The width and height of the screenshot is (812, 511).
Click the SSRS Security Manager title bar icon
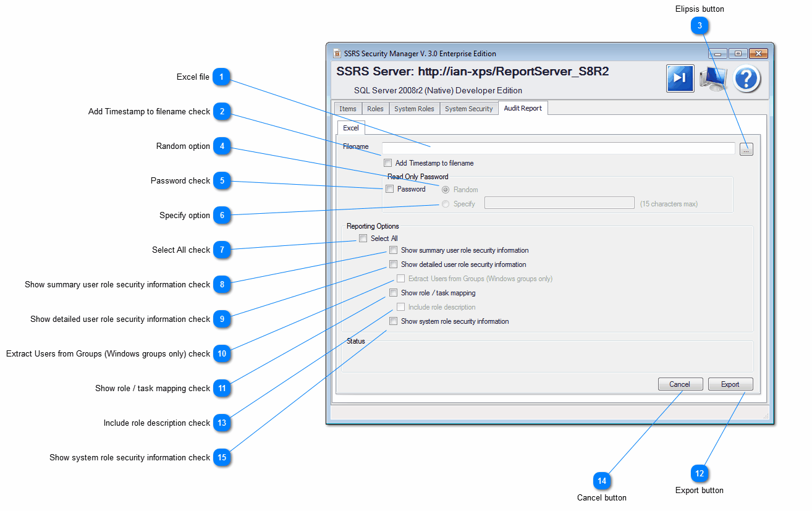pyautogui.click(x=337, y=54)
